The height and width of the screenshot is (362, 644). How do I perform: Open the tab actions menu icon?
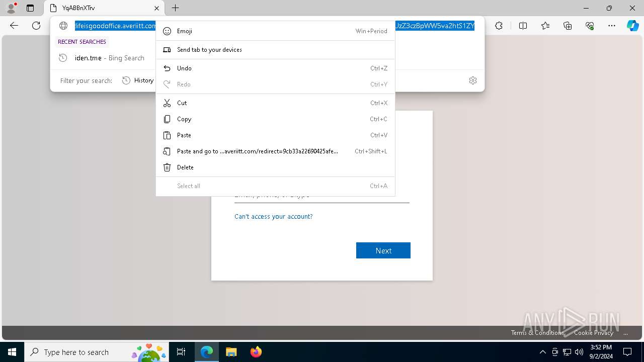30,8
